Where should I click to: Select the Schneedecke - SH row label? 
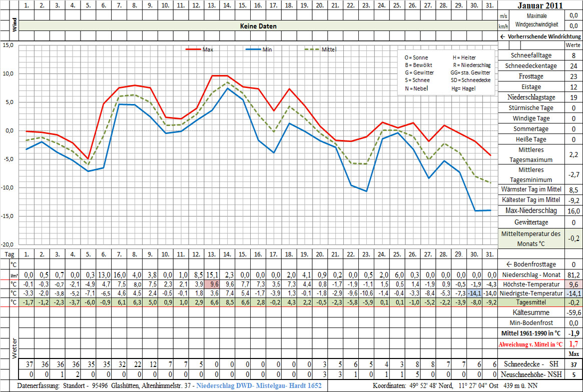pyautogui.click(x=531, y=365)
